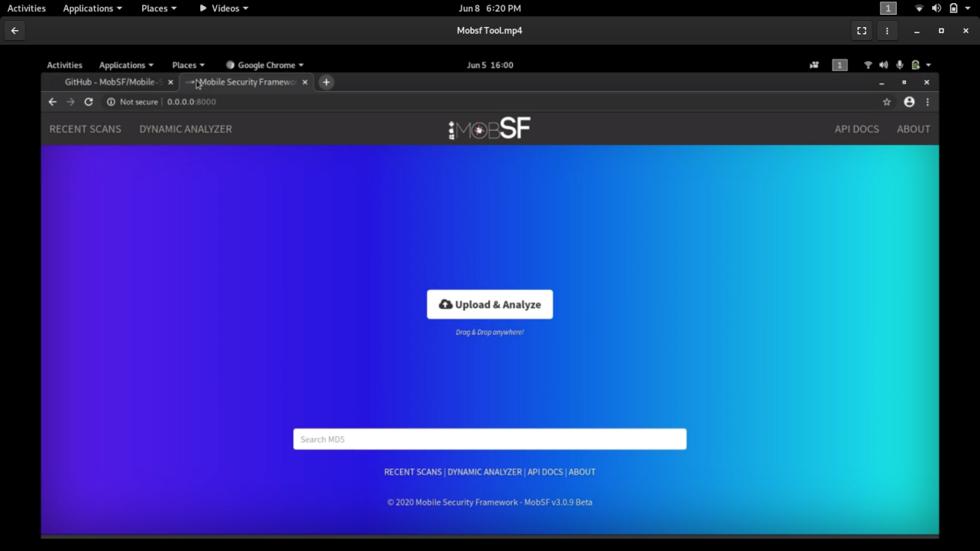
Task: Open the Videos app menu in the top bar
Action: [224, 8]
